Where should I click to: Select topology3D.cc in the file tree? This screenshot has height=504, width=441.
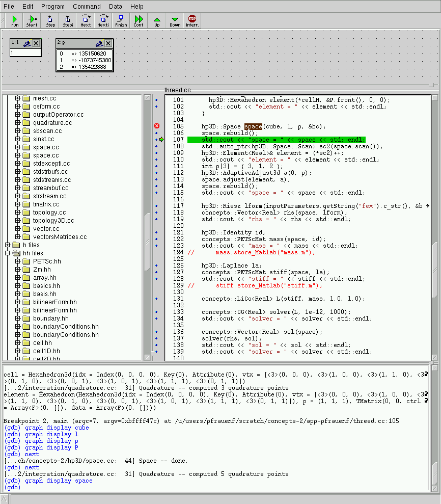53,221
